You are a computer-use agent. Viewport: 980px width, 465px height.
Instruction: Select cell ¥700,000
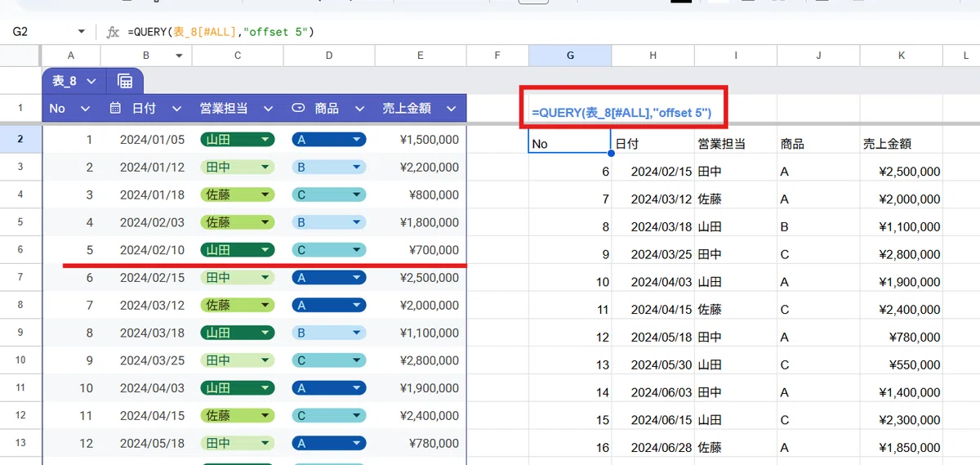point(421,250)
